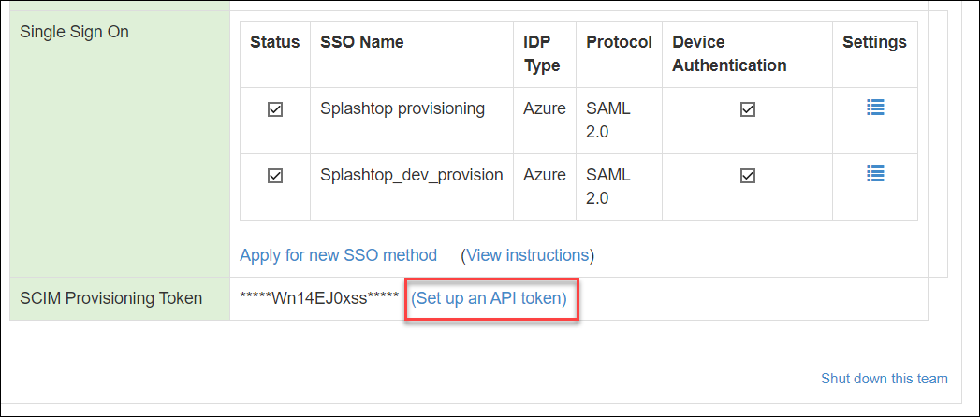
Task: Click the SCIM Provisioning Token label
Action: click(111, 298)
